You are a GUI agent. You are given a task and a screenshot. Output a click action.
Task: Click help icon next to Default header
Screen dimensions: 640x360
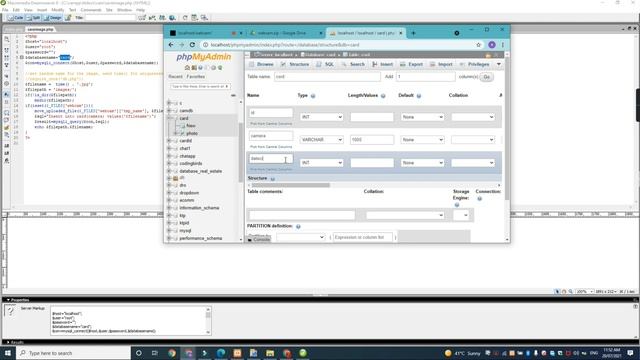(x=419, y=96)
